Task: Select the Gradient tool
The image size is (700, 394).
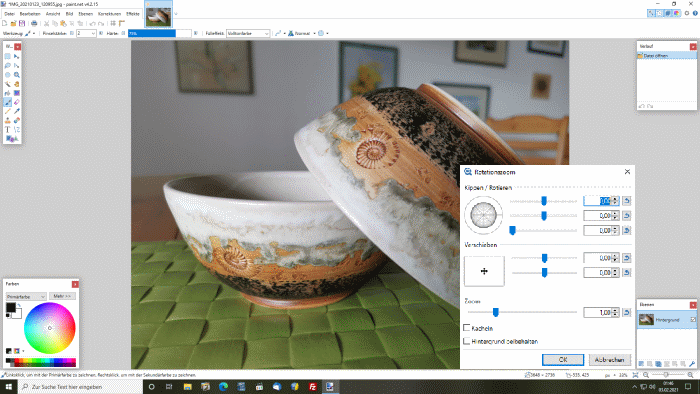Action: 17,93
